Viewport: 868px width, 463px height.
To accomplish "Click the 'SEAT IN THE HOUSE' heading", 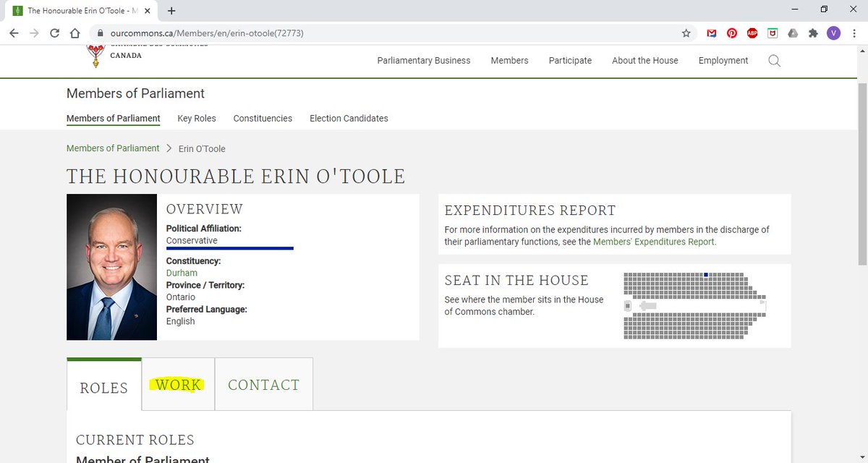I will click(516, 280).
